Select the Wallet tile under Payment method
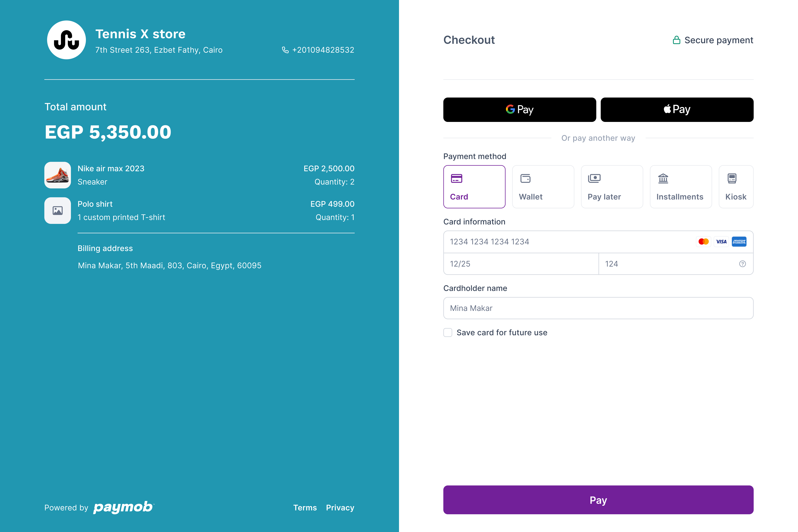The width and height of the screenshot is (798, 532). (x=543, y=187)
